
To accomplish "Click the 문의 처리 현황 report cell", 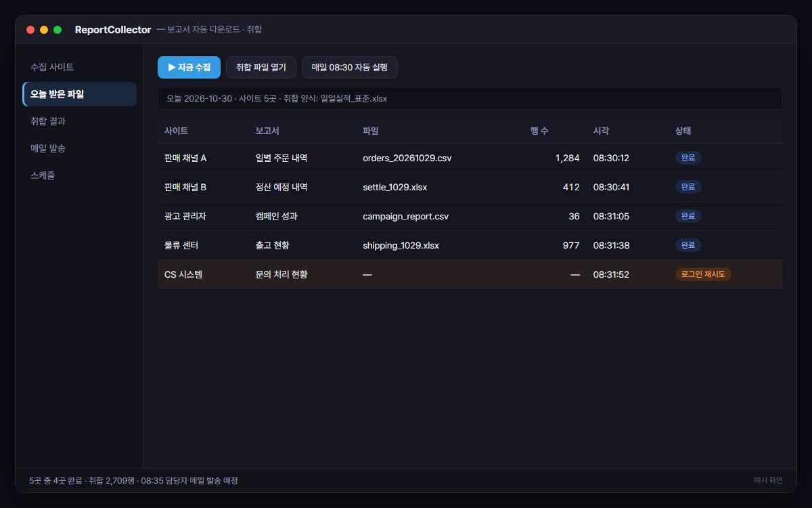I will [x=281, y=274].
